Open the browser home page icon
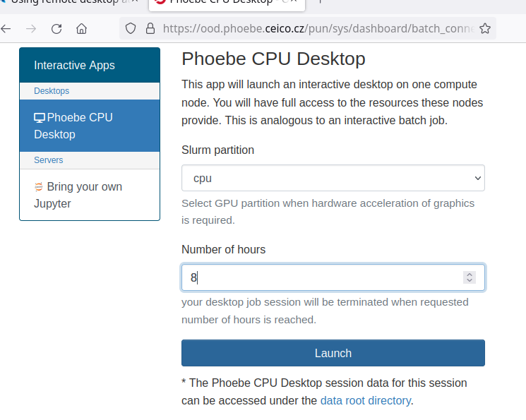Image resolution: width=526 pixels, height=420 pixels. (x=81, y=29)
